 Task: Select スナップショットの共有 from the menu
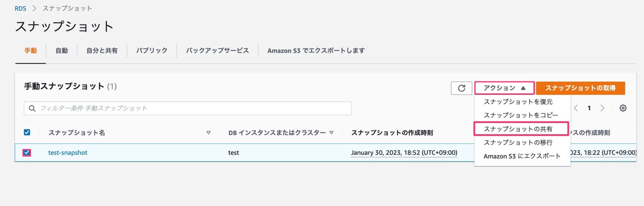[x=518, y=129]
